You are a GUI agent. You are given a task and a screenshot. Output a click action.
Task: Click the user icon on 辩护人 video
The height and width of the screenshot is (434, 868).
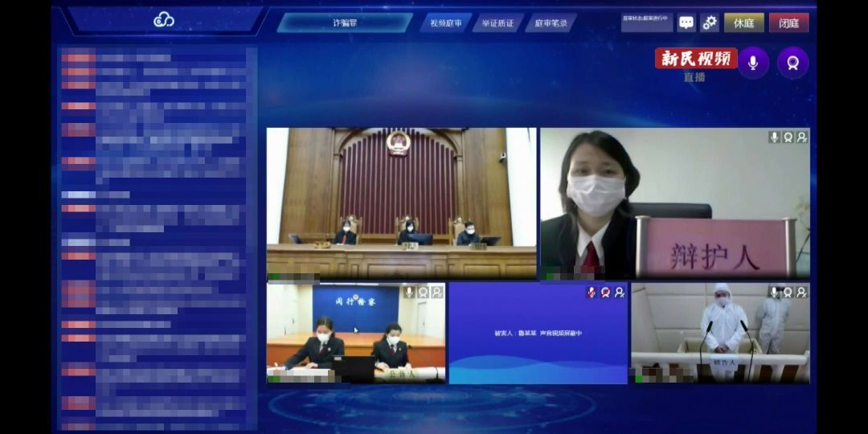pyautogui.click(x=802, y=137)
